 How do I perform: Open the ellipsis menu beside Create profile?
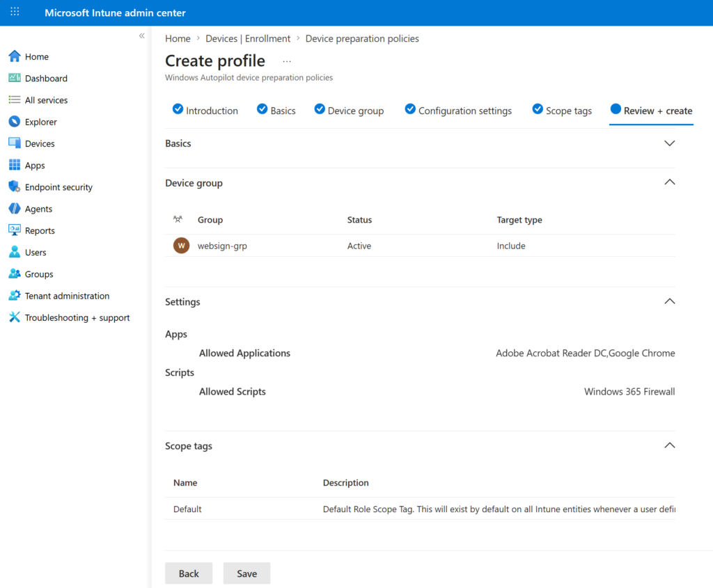(287, 61)
